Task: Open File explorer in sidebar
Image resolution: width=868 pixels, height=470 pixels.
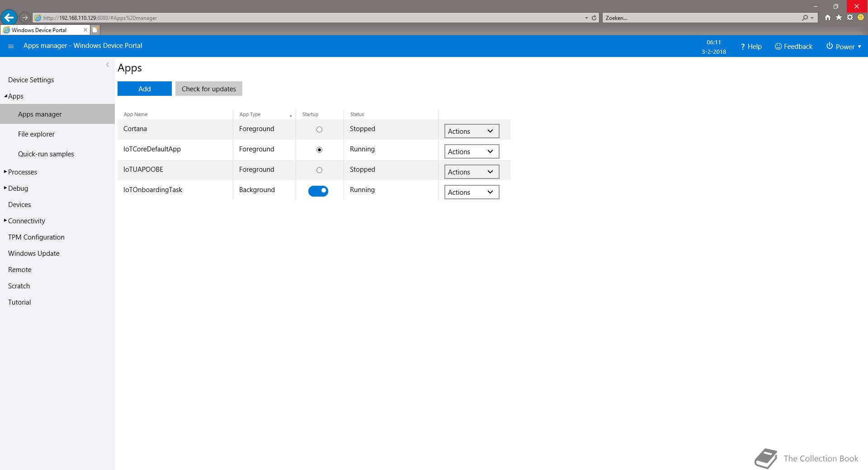Action: point(36,134)
